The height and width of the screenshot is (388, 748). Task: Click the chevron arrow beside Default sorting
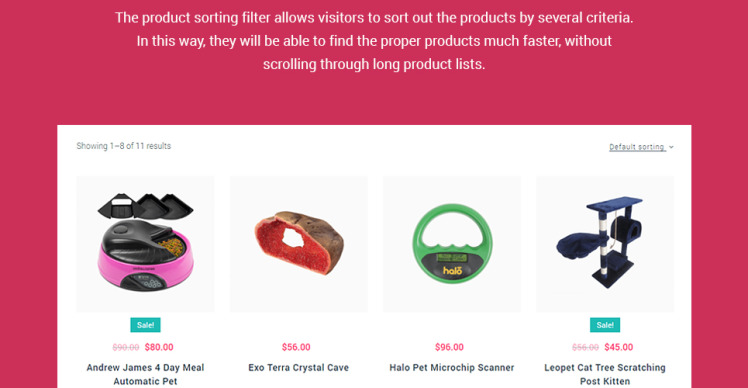(671, 147)
